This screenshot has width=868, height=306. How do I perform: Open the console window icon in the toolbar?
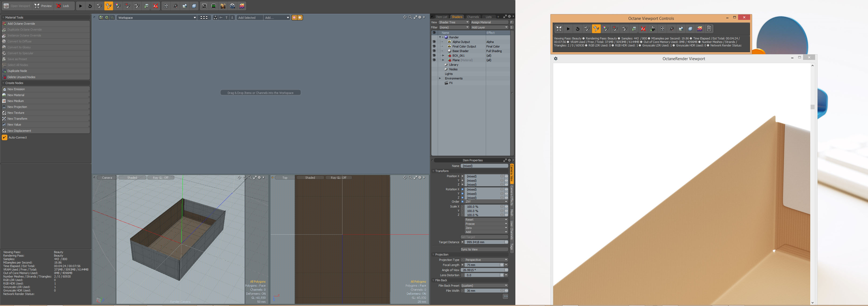coord(204,6)
